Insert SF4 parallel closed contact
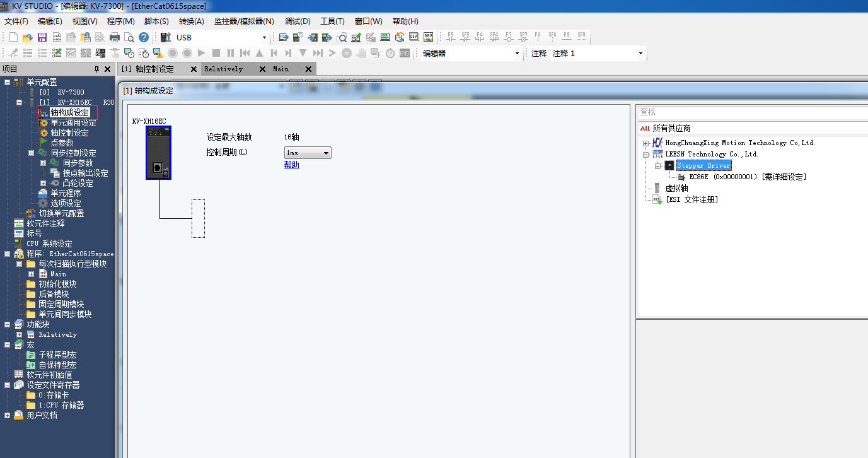This screenshot has width=868, height=458. click(494, 37)
